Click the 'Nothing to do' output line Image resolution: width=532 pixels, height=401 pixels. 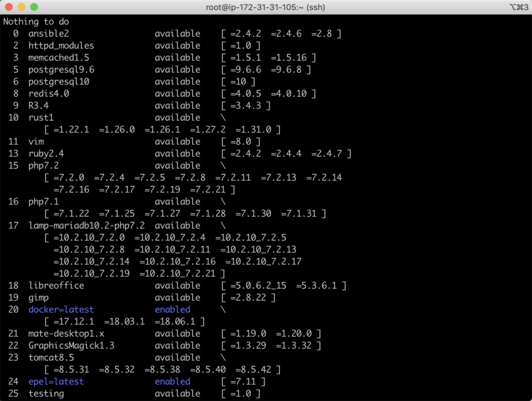point(36,22)
